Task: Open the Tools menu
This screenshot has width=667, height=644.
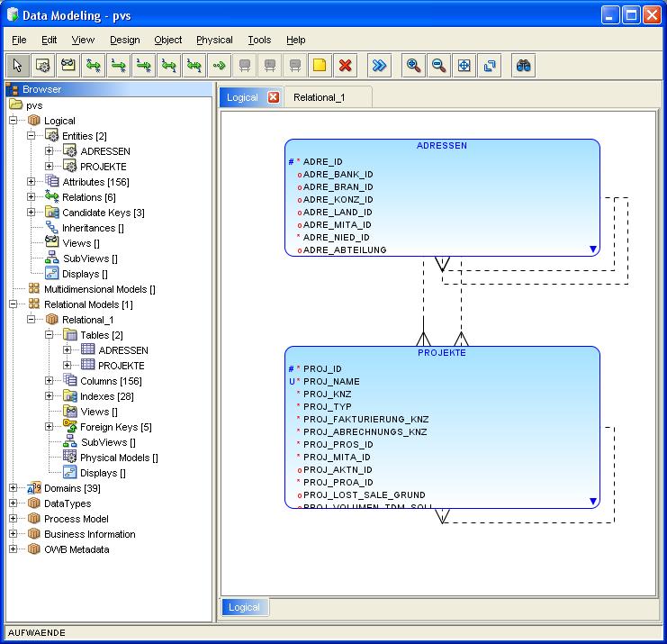Action: click(259, 40)
